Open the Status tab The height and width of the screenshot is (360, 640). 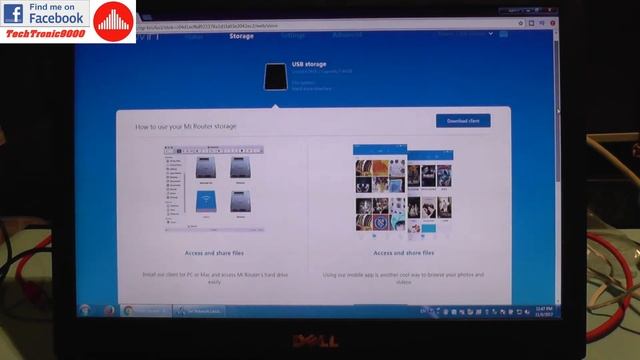pyautogui.click(x=193, y=37)
